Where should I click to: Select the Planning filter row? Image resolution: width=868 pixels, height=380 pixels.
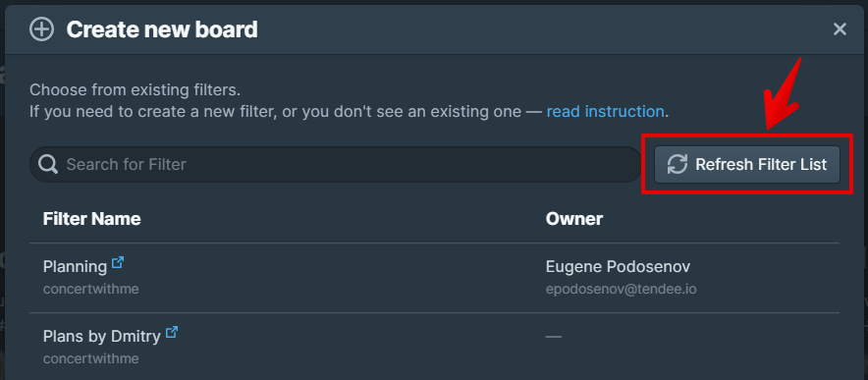[434, 278]
